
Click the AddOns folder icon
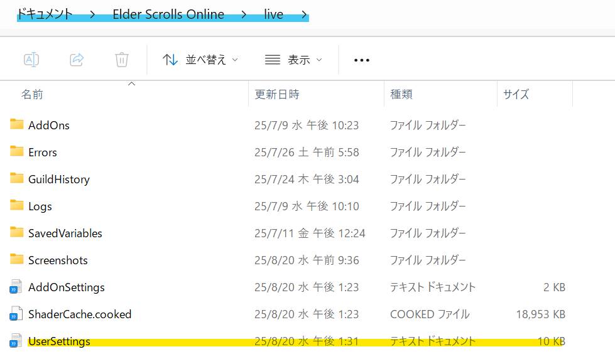[x=16, y=124]
